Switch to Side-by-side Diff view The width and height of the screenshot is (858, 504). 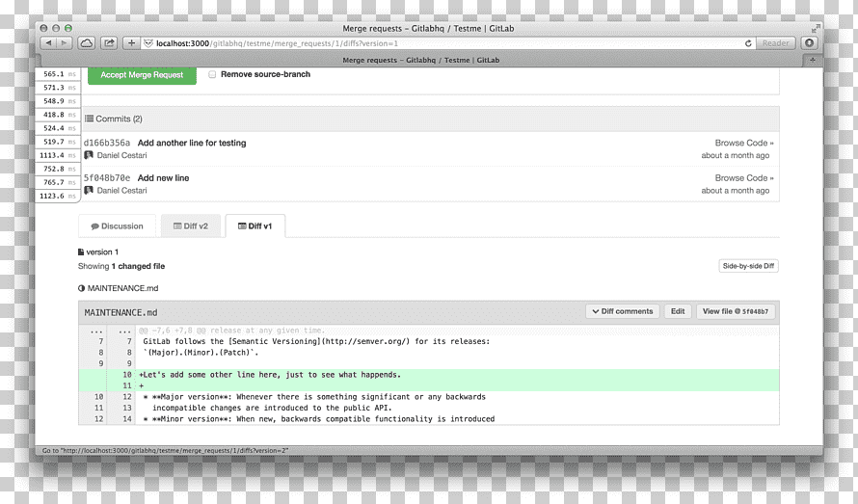(x=748, y=266)
